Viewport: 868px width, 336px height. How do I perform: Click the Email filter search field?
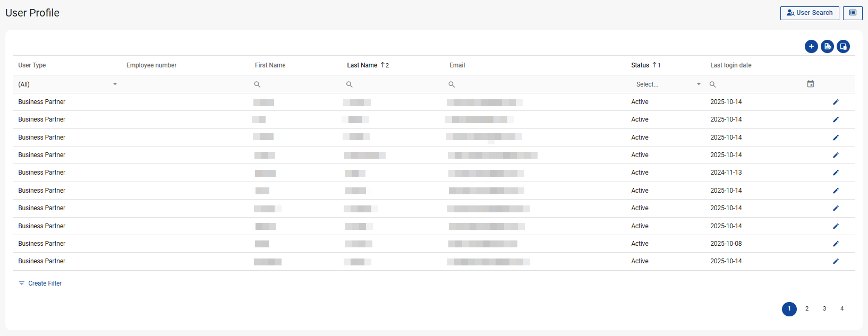tap(537, 84)
